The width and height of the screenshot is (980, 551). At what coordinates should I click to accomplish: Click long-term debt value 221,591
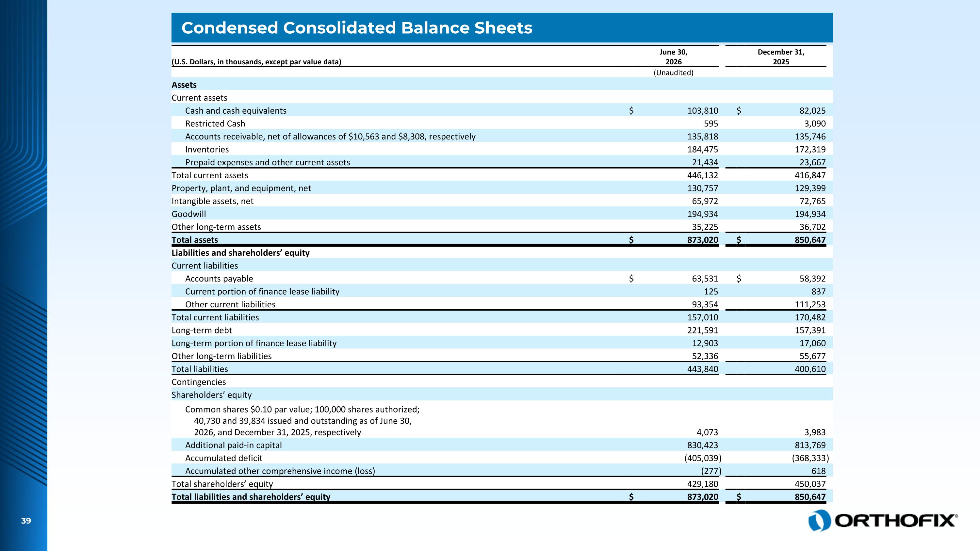click(703, 331)
